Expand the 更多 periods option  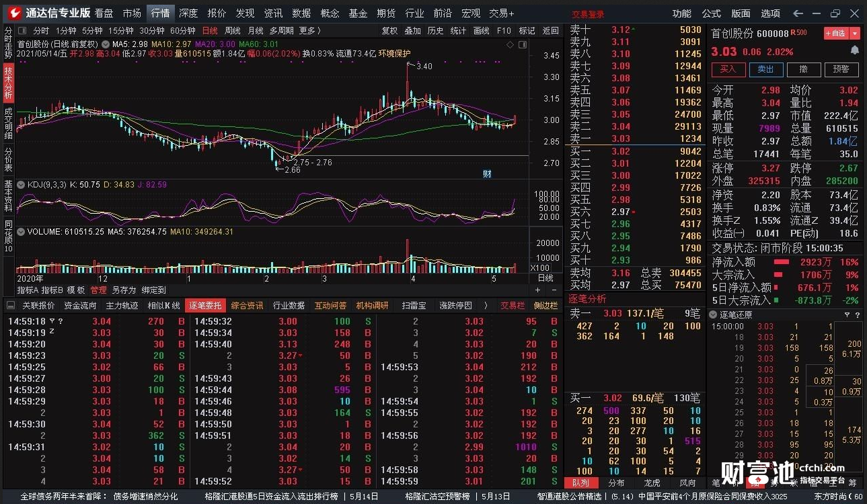tap(309, 30)
